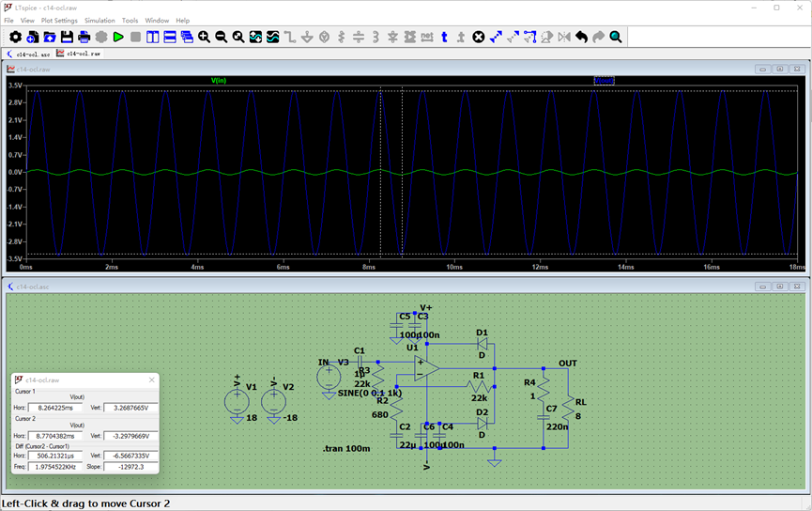Image resolution: width=812 pixels, height=511 pixels.
Task: Tile windows vertically
Action: 153,37
